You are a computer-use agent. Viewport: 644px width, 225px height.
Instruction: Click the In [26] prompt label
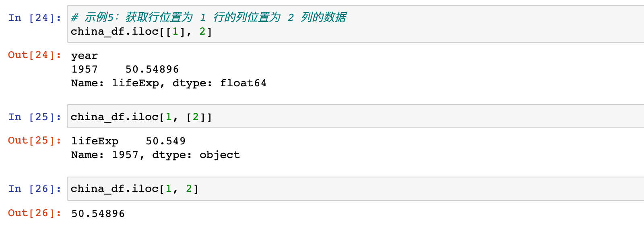(x=35, y=189)
